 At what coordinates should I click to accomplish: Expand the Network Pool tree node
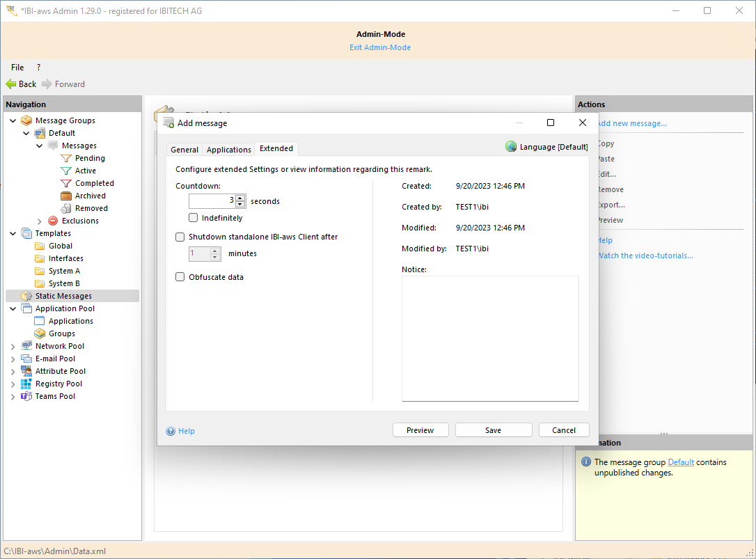(x=13, y=346)
